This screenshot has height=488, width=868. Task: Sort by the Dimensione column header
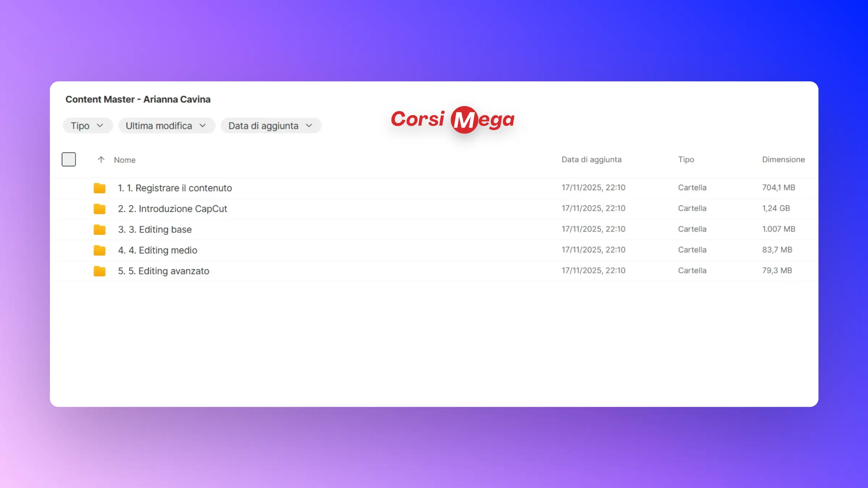pos(783,160)
